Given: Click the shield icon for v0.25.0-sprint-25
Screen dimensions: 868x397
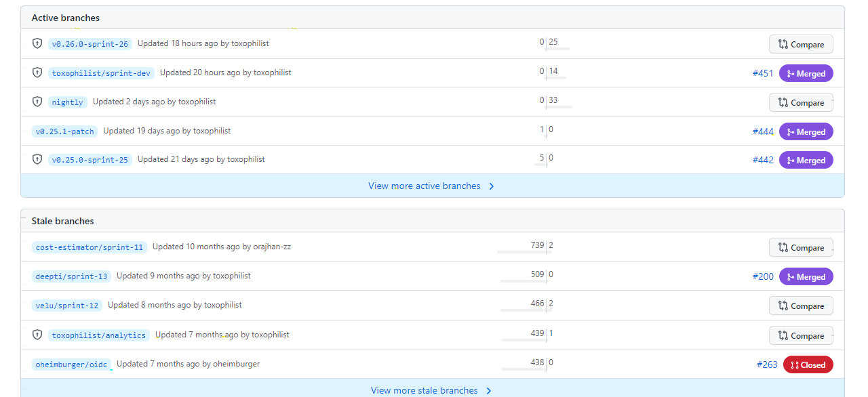Looking at the screenshot, I should tap(37, 159).
